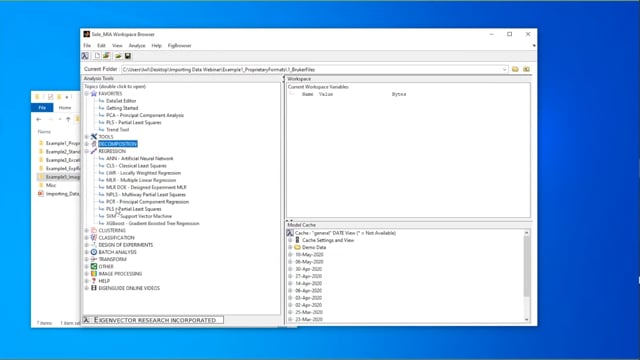The height and width of the screenshot is (360, 640).
Task: Click the IMAGE PROCESSING icon
Action: (94, 273)
